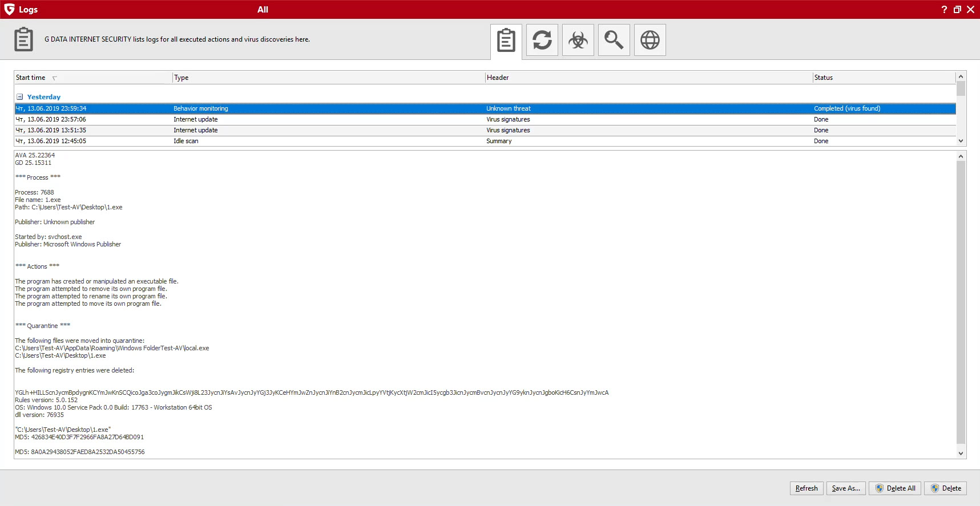Click the Publisher: Unknown publisher line
The width and height of the screenshot is (980, 506).
click(x=55, y=222)
